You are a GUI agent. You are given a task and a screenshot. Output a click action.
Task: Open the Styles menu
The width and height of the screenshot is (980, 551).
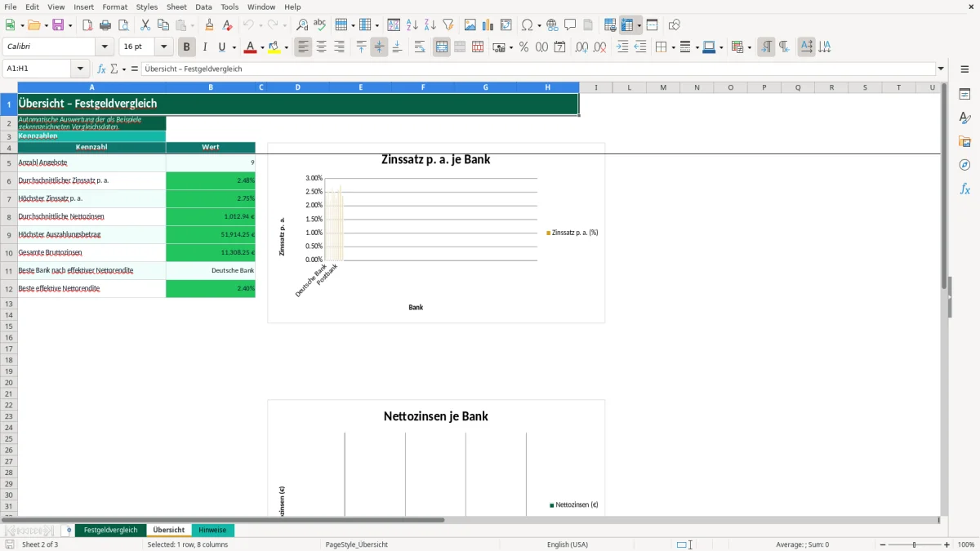click(147, 7)
